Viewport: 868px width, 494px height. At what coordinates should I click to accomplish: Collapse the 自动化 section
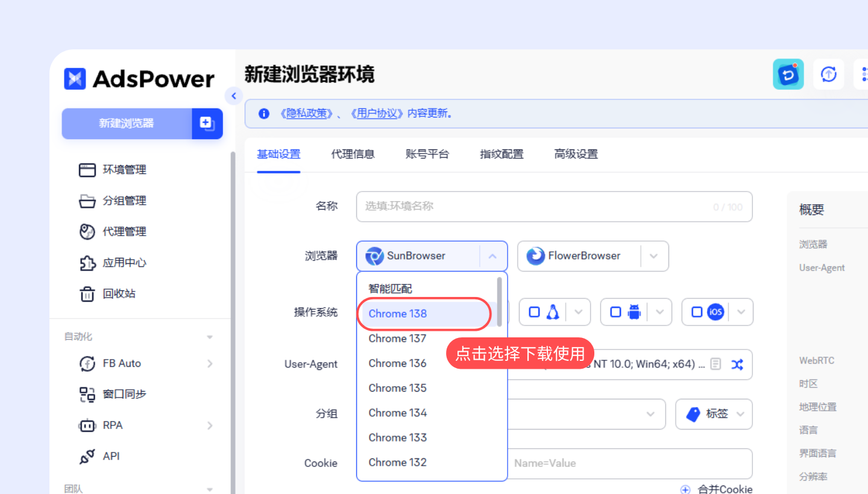210,337
